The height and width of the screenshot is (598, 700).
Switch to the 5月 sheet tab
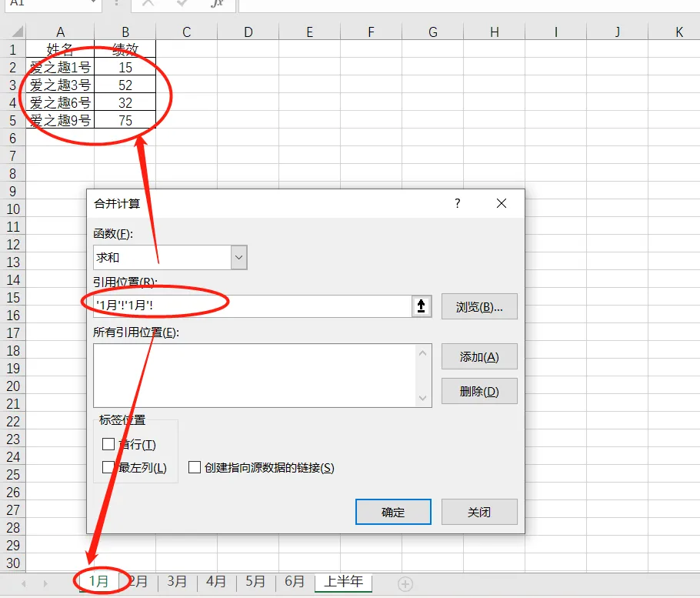[x=255, y=581]
